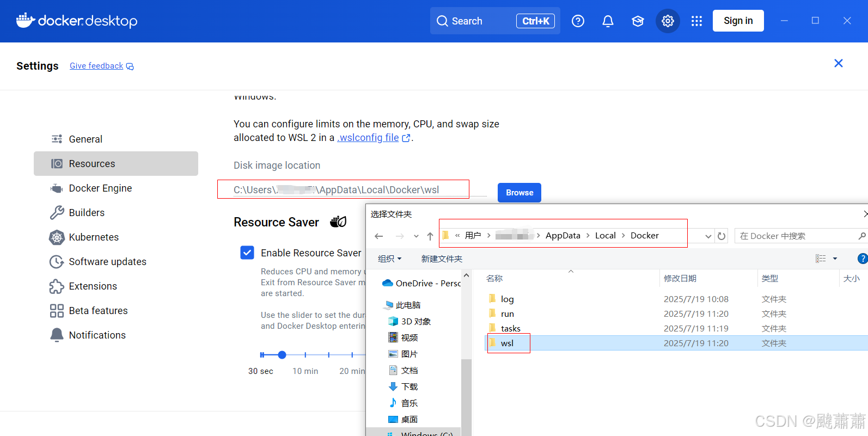Open the notifications bell in header
The image size is (868, 436).
click(x=608, y=21)
